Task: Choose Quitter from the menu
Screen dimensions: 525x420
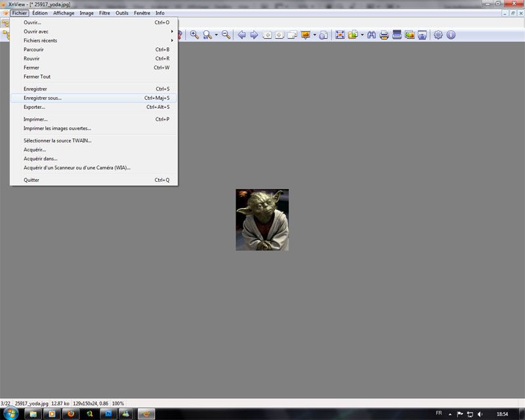Action: coord(94,180)
